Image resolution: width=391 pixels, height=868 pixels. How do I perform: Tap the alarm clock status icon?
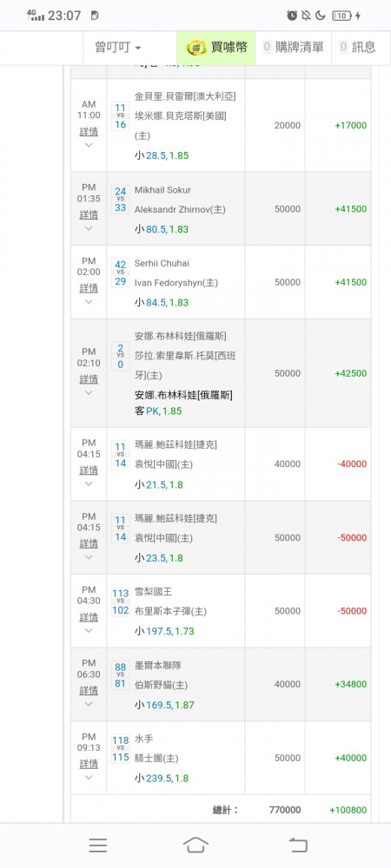tap(292, 16)
